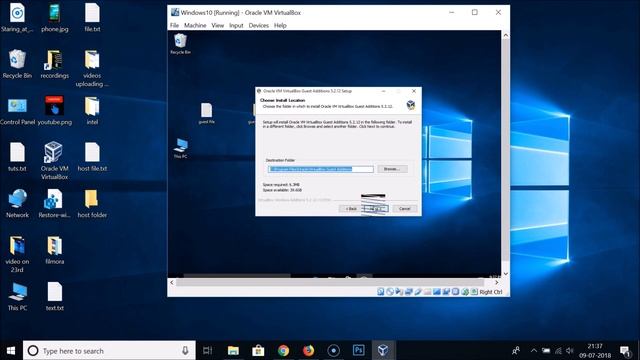
Task: Click the Destination Folder path field
Action: [x=320, y=169]
